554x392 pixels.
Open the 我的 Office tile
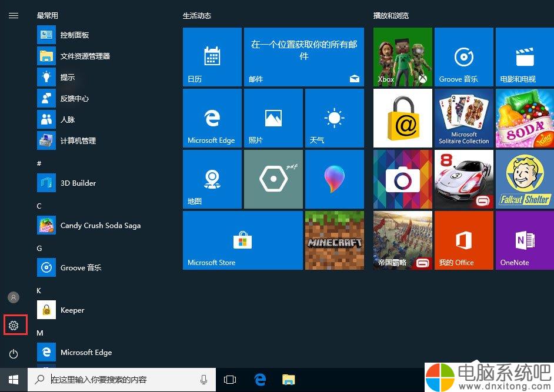464,240
